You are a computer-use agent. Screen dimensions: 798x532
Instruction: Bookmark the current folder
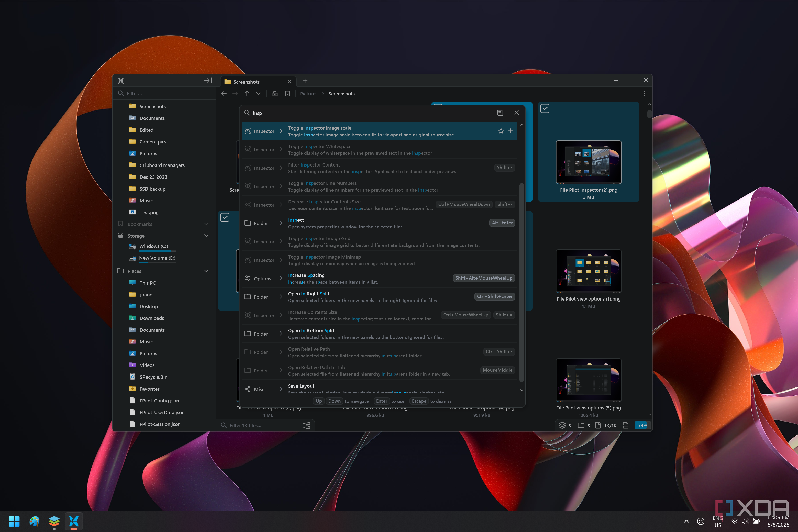pyautogui.click(x=287, y=94)
